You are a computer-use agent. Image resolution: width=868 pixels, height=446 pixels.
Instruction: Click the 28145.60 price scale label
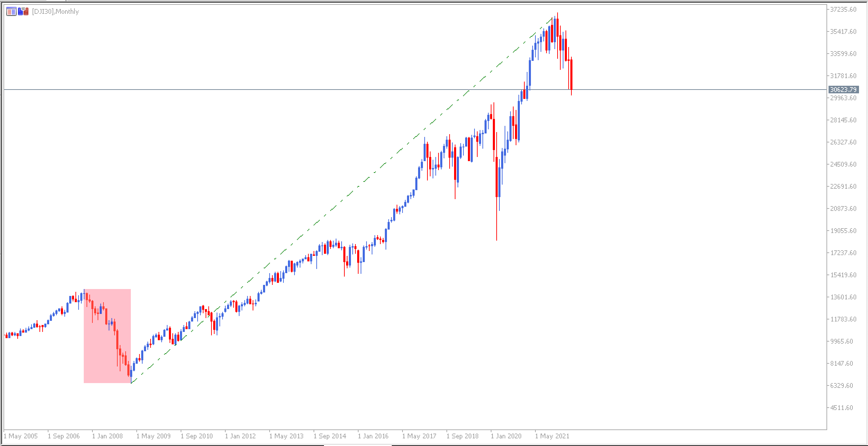[x=843, y=120]
